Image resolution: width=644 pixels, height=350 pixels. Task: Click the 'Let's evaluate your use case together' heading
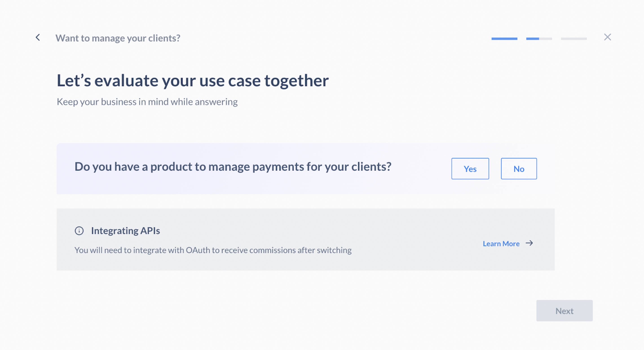(192, 81)
